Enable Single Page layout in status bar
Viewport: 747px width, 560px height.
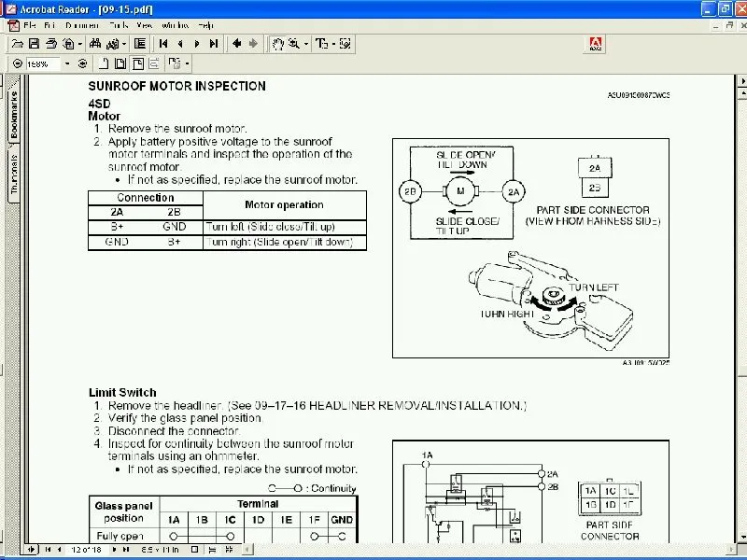point(194,549)
